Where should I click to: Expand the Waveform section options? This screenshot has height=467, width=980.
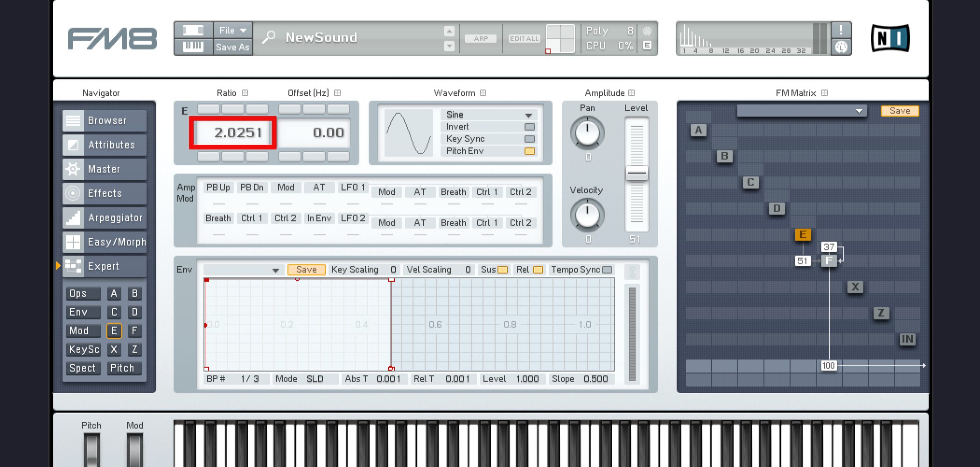(x=483, y=93)
